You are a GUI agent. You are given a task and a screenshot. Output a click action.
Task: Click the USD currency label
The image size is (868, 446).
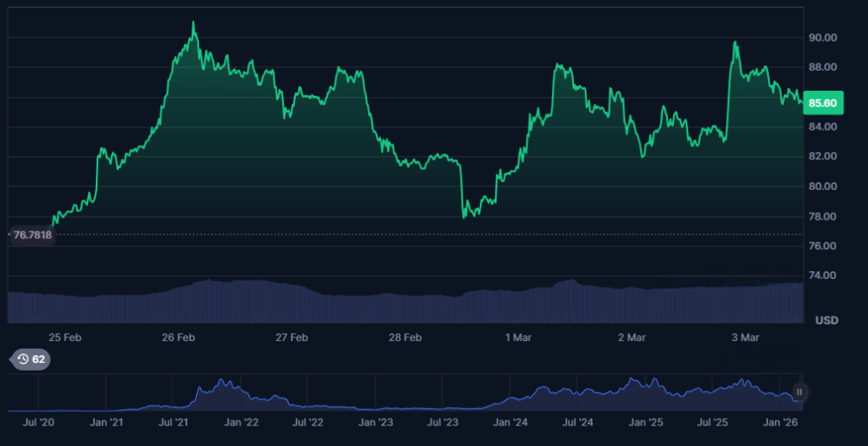[826, 321]
